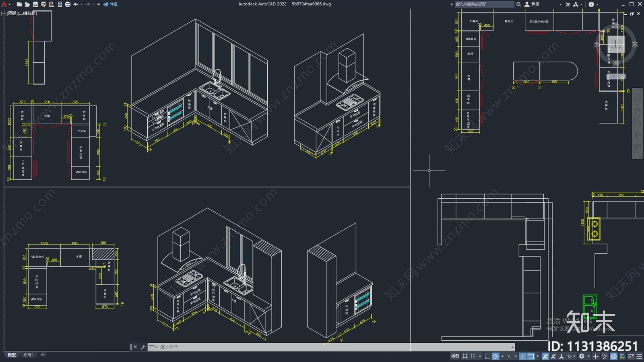Open the [俯视] view controls menu

(12, 13)
